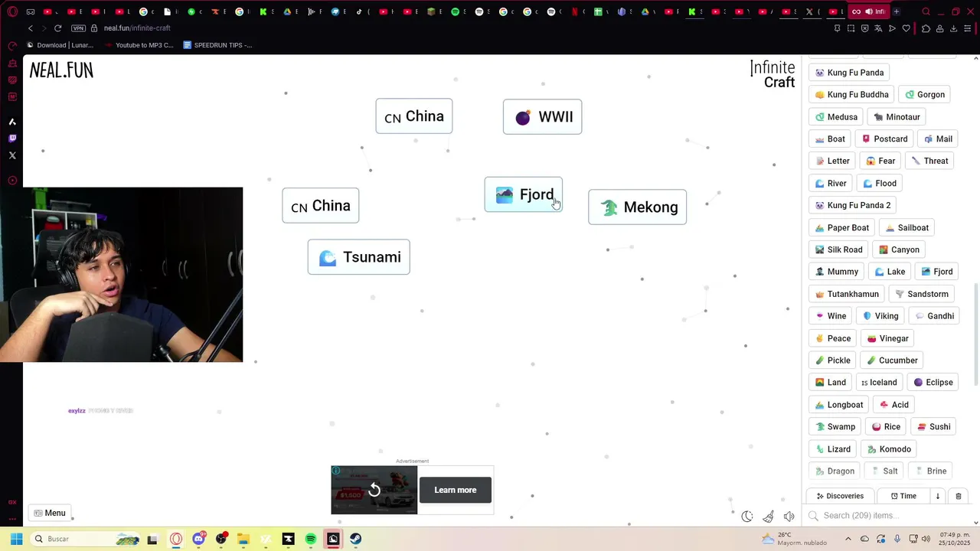Viewport: 980px width, 551px height.
Task: Open the X icon in Opera sidebar
Action: [12, 155]
